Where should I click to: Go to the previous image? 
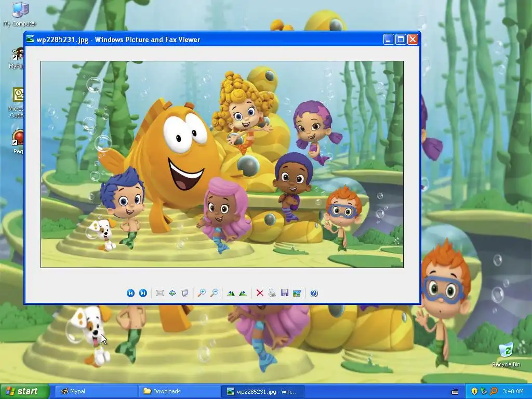click(x=130, y=293)
